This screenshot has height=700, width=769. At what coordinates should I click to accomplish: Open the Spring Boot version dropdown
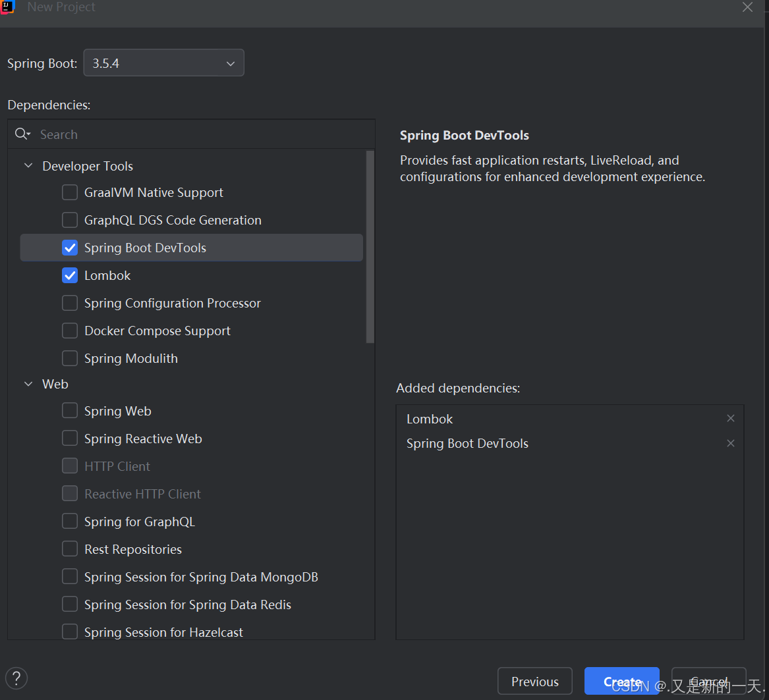164,63
